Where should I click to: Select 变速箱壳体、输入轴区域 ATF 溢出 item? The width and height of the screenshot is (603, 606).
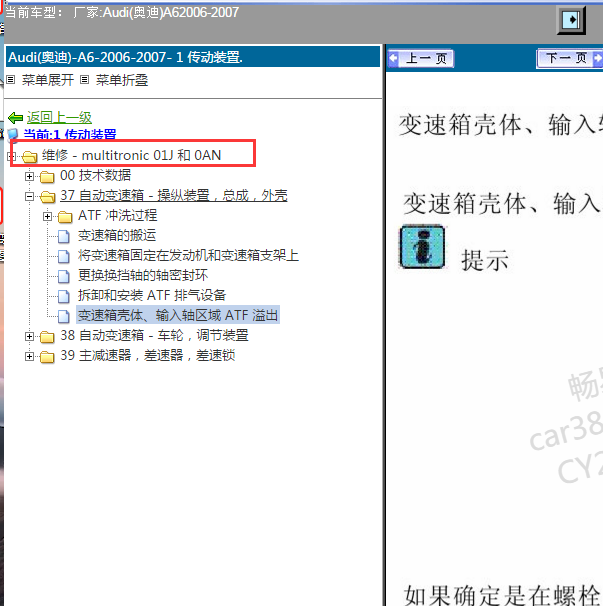(x=178, y=315)
